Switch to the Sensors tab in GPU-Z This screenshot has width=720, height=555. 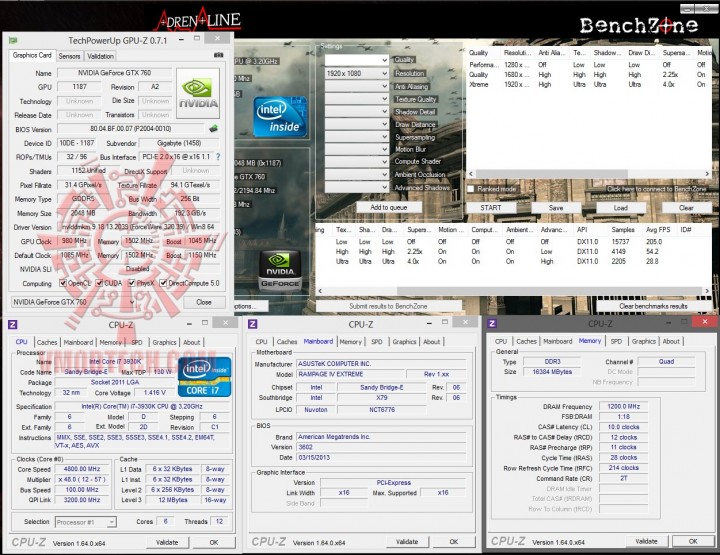click(x=69, y=56)
